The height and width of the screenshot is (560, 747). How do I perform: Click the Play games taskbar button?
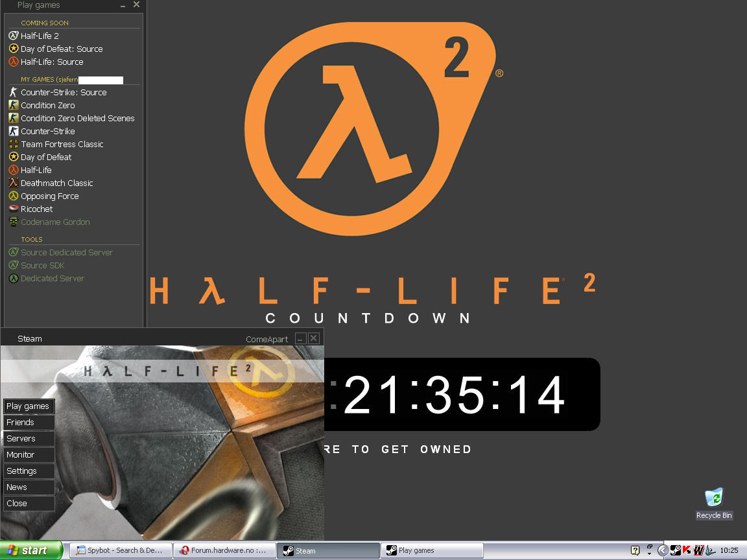(432, 550)
